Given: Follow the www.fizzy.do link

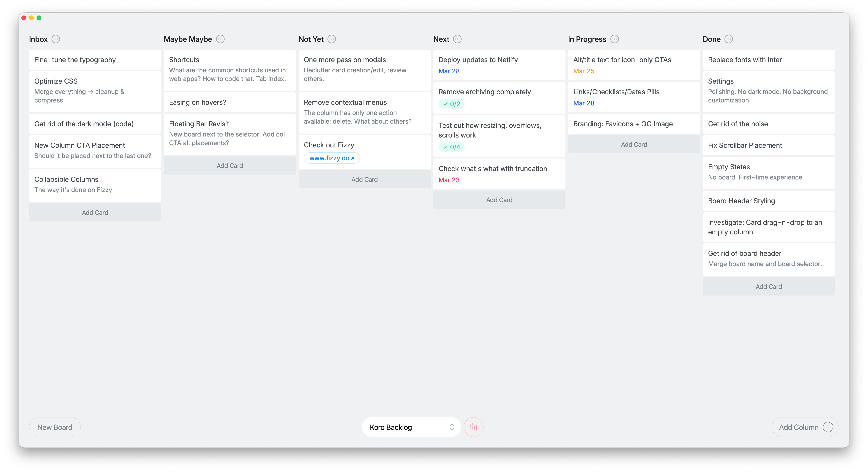Looking at the screenshot, I should point(332,158).
